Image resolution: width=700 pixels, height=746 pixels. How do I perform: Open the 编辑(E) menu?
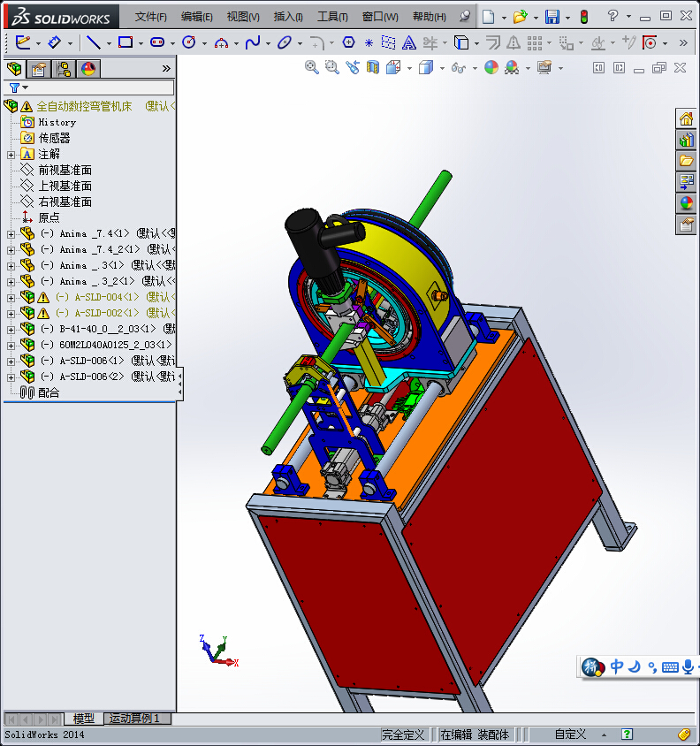tap(196, 17)
